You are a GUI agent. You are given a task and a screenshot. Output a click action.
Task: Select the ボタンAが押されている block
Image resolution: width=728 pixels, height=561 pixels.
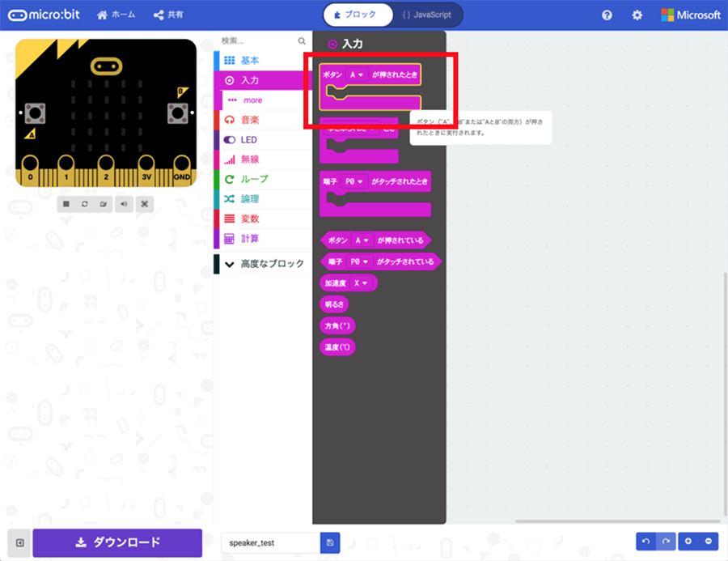point(375,240)
